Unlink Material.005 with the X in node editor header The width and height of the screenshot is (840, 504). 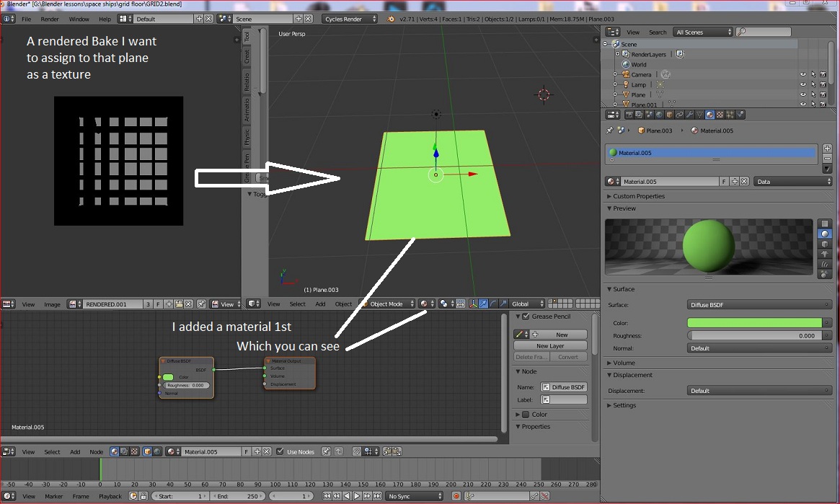click(x=267, y=451)
